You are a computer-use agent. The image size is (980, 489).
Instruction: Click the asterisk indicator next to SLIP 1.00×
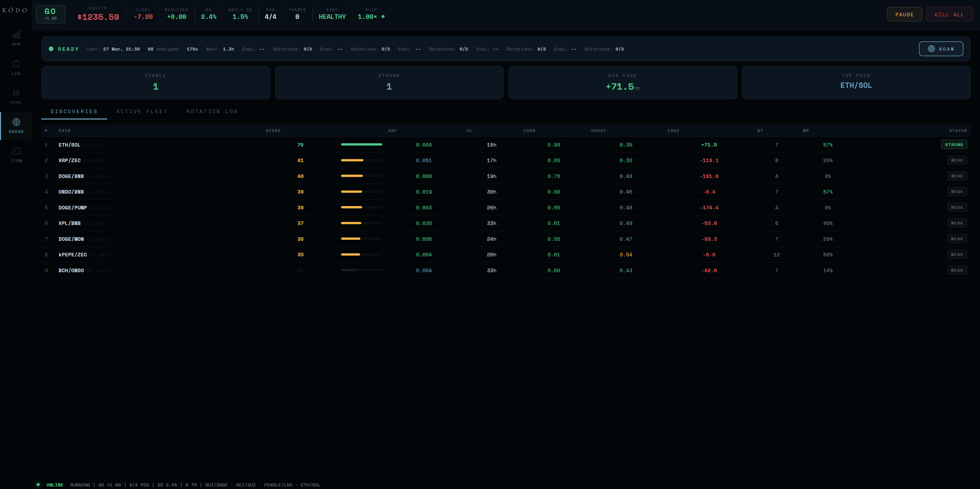point(384,17)
